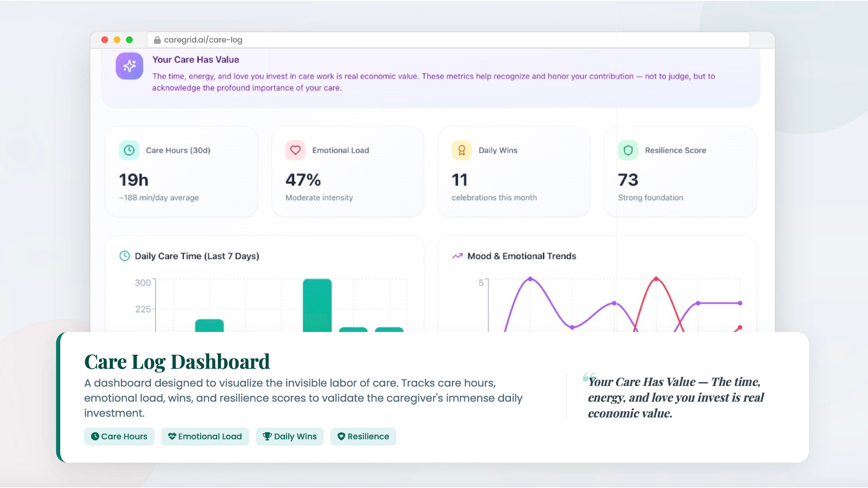The width and height of the screenshot is (868, 488).
Task: Click the green window maximize button
Action: [129, 40]
